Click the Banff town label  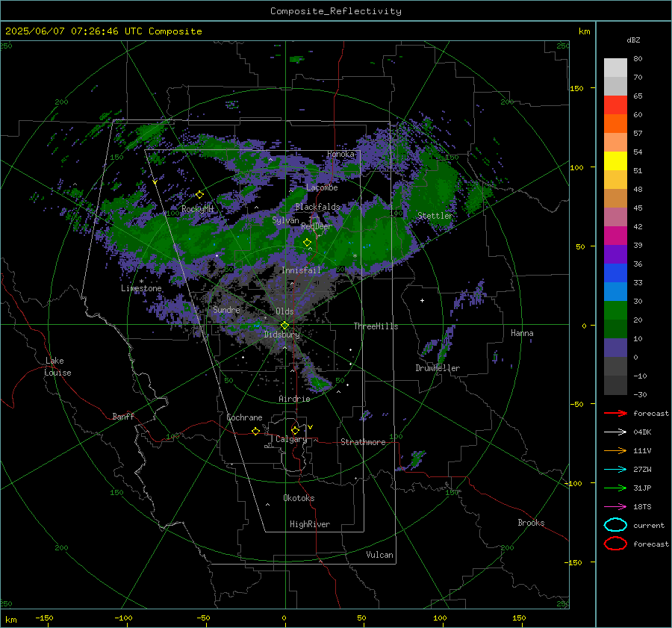[x=123, y=416]
